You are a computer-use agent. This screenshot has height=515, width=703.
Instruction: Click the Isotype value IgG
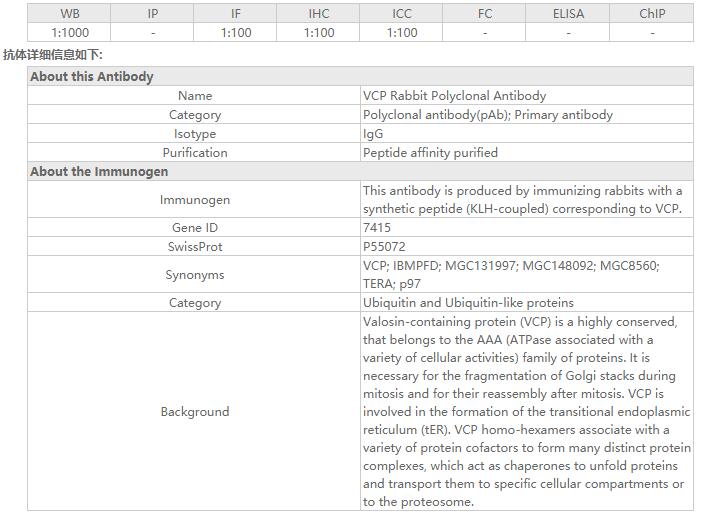click(x=373, y=134)
